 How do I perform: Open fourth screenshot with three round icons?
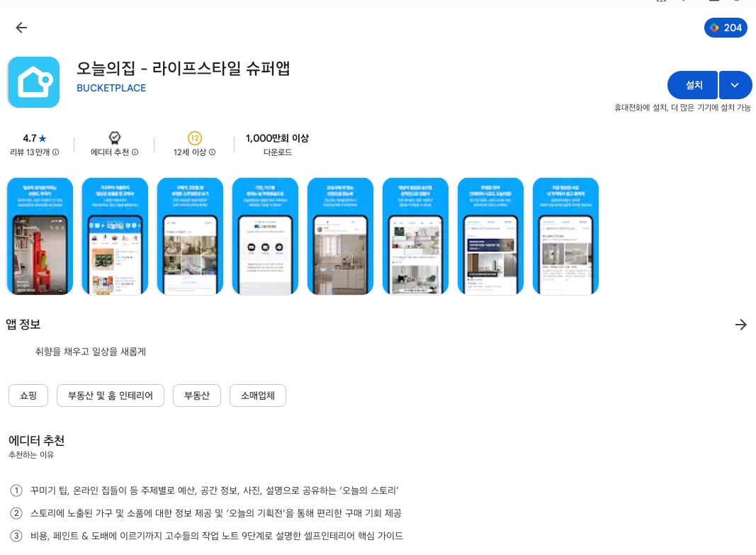265,236
